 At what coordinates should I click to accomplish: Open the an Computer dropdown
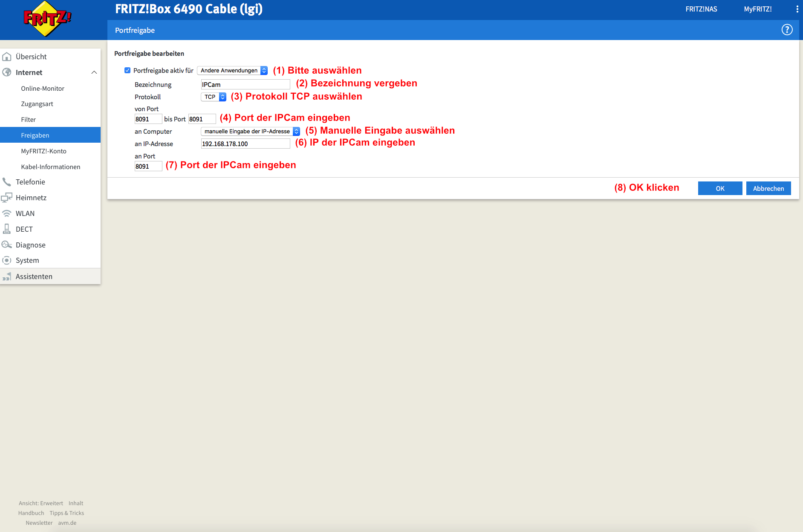point(250,131)
